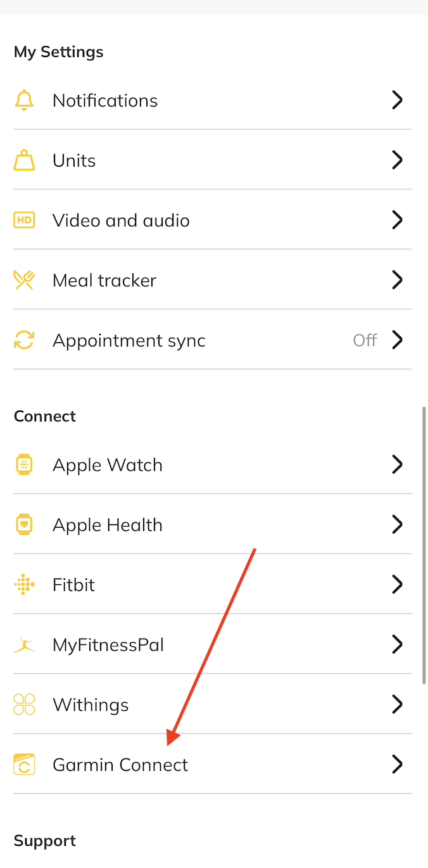Click the vertical scrollbar thumb
Screen dimensions: 428x868
click(x=424, y=545)
